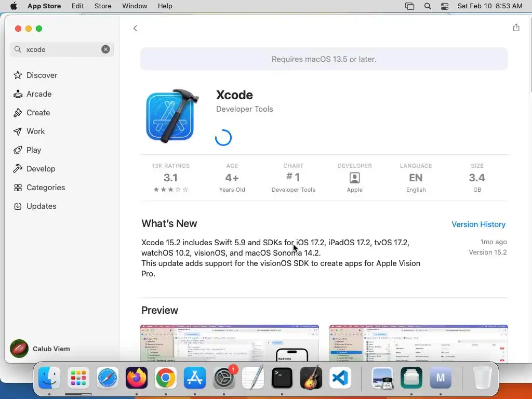
Task: Click the Language EN English stat
Action: (416, 178)
